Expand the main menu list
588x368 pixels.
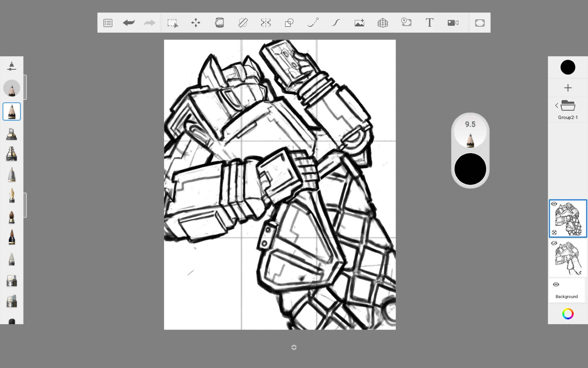108,23
